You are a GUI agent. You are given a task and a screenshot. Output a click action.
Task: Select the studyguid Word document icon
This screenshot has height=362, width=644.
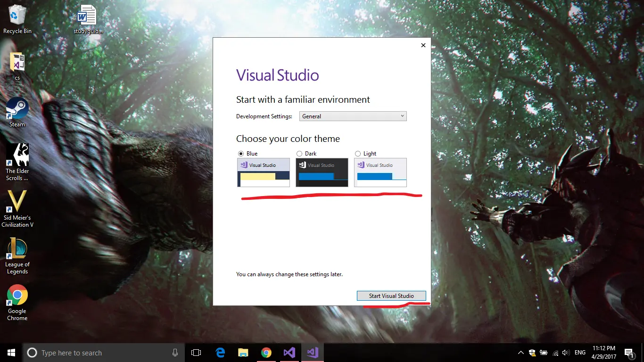(88, 19)
